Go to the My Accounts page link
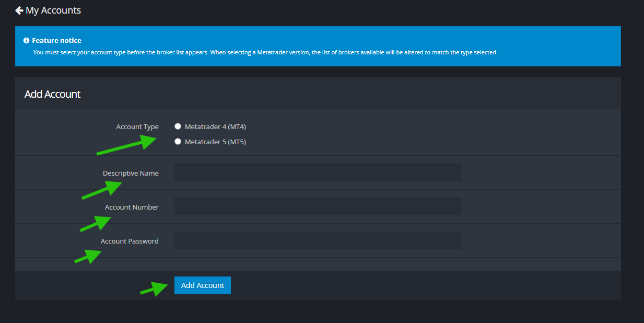Viewport: 644px width, 323px height. point(53,10)
